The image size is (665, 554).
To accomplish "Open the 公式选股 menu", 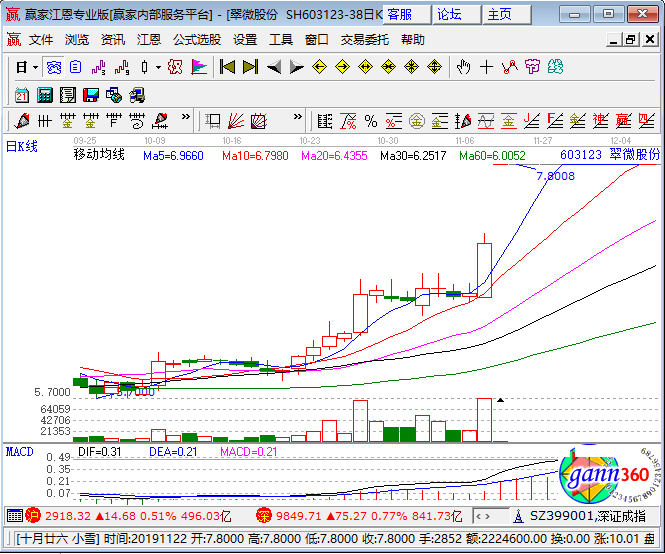I will (197, 40).
